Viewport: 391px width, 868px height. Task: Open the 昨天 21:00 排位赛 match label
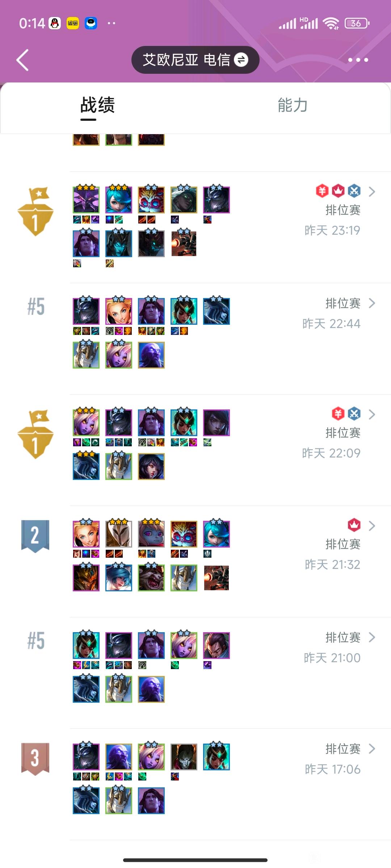coord(343,637)
